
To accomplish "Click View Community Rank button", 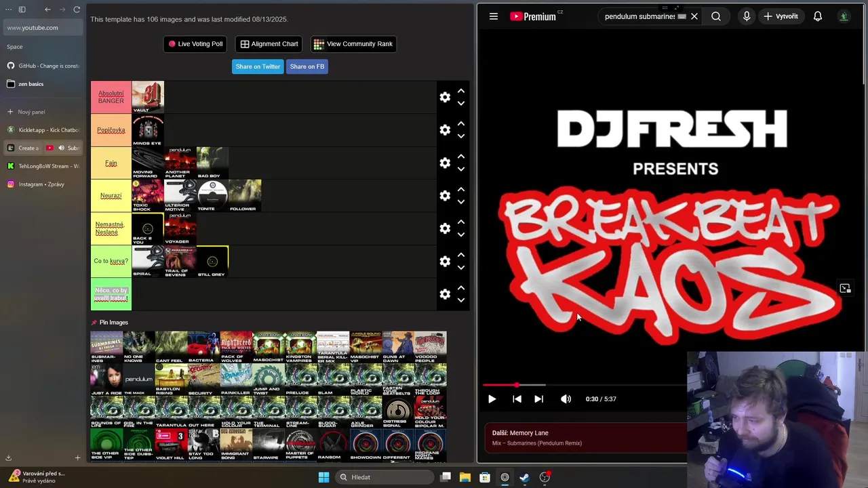I will coord(353,44).
